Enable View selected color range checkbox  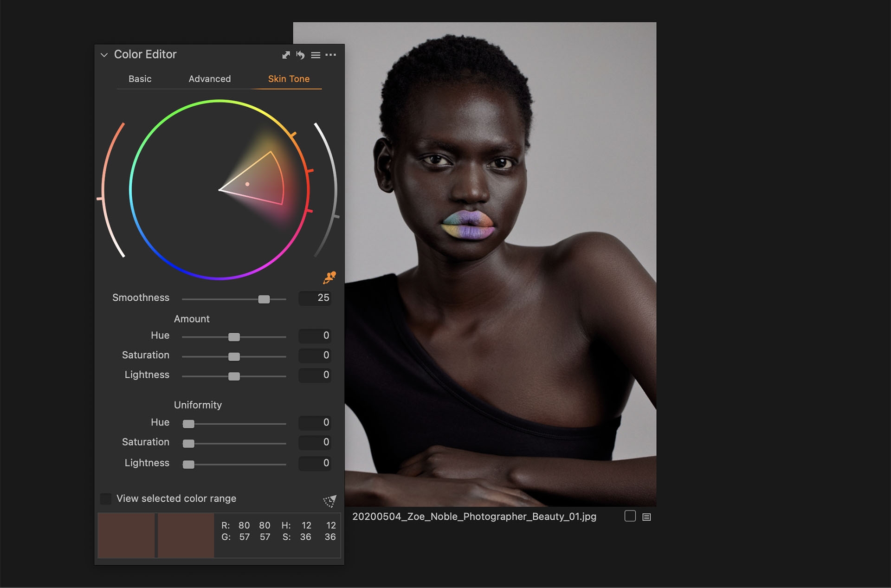106,499
